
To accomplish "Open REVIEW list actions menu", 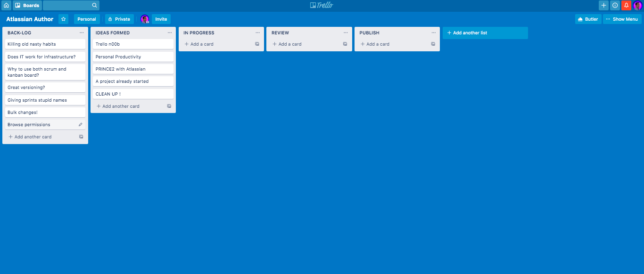I will [346, 33].
